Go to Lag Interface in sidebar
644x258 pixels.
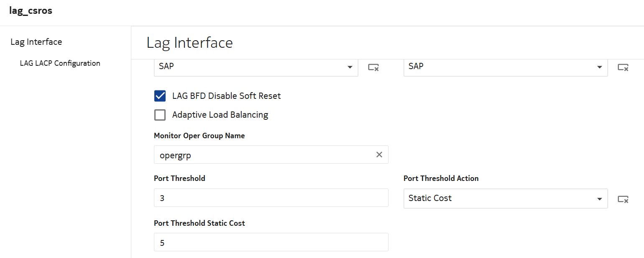(x=36, y=42)
